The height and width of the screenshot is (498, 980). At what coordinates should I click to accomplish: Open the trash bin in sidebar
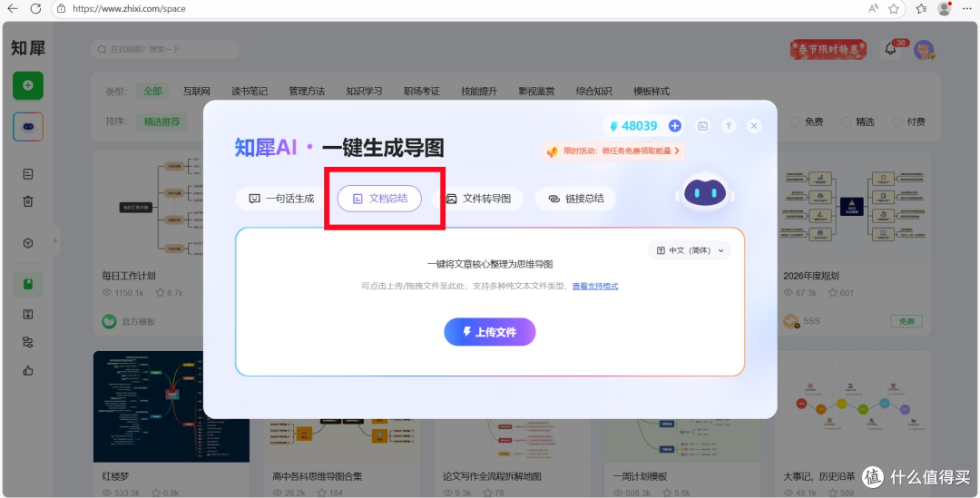click(x=28, y=201)
